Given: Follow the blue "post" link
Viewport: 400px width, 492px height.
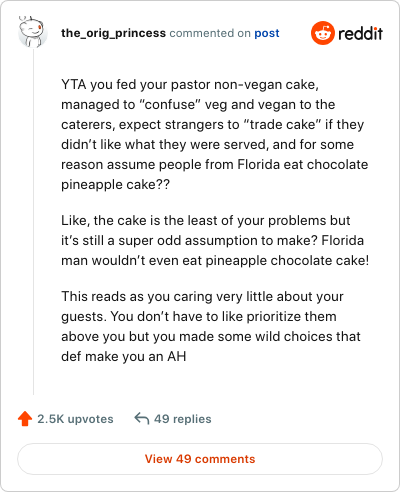Looking at the screenshot, I should pos(267,33).
